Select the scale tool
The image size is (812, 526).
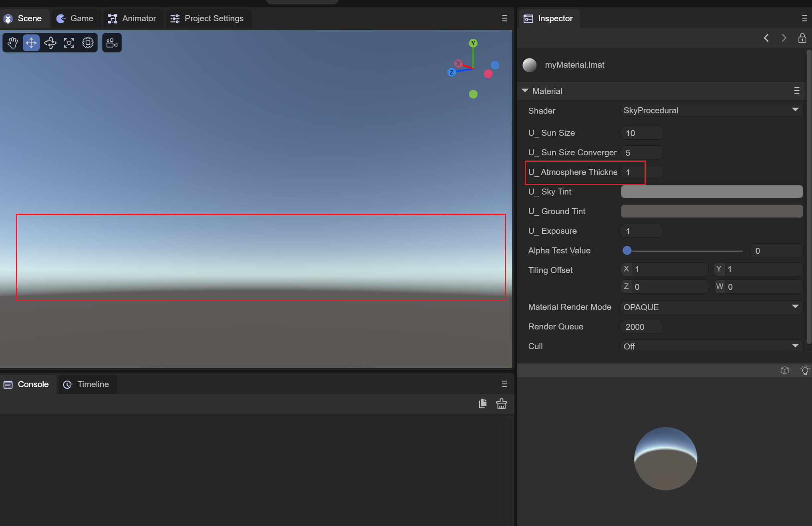pyautogui.click(x=69, y=43)
